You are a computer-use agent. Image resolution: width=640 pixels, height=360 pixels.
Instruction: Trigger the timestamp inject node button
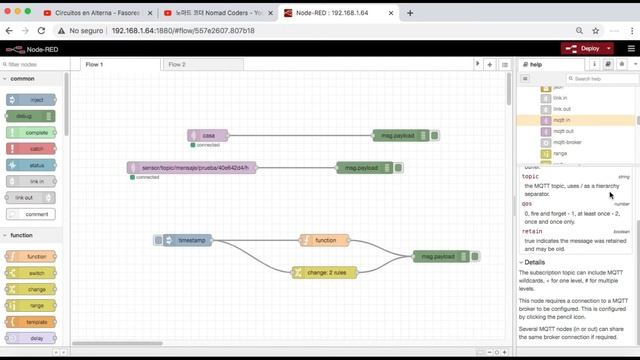(x=158, y=240)
